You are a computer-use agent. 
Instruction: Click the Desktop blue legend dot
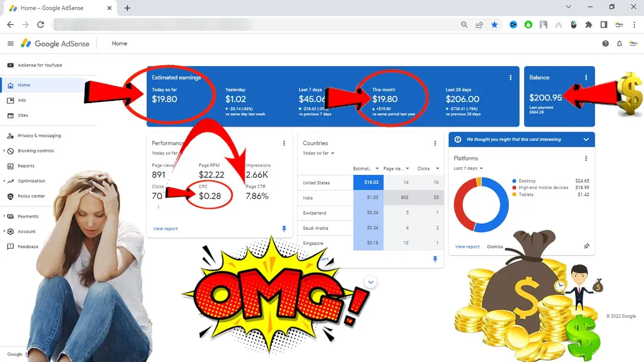514,181
